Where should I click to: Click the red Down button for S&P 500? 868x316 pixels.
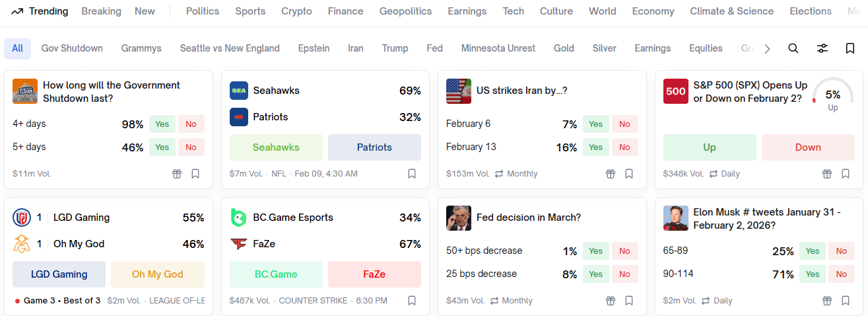pyautogui.click(x=808, y=147)
